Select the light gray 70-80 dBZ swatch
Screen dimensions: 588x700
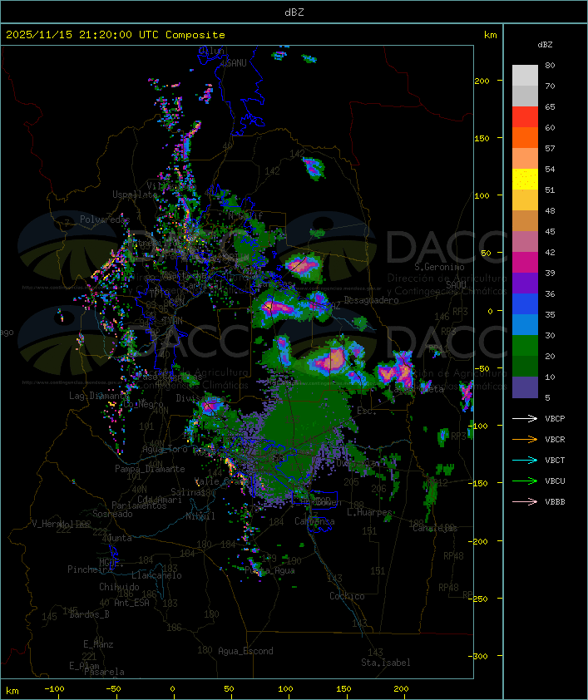tap(525, 76)
